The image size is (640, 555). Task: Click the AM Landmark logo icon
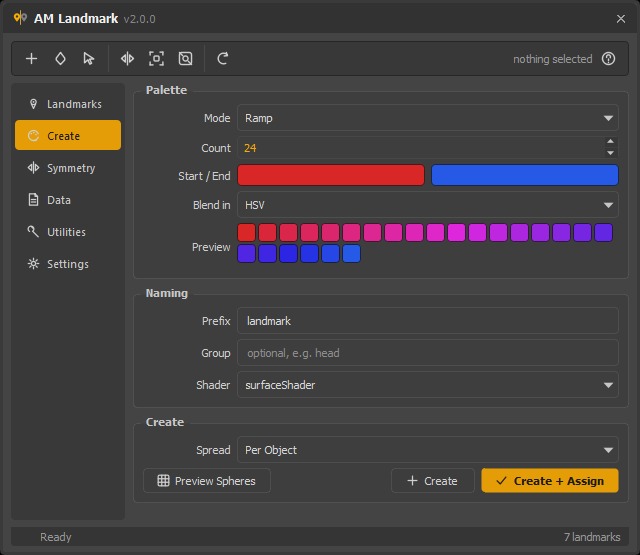pos(20,18)
